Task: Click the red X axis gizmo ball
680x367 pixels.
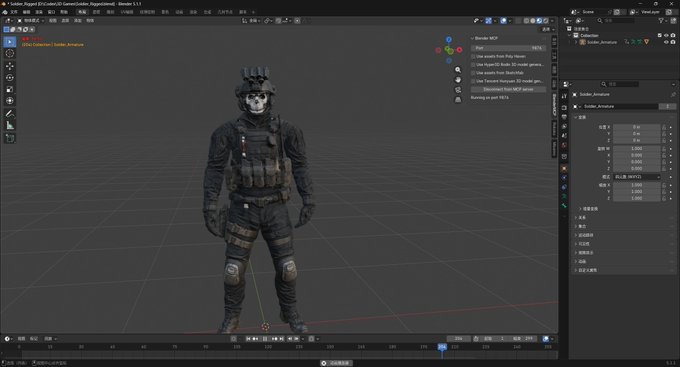Action: [x=459, y=50]
